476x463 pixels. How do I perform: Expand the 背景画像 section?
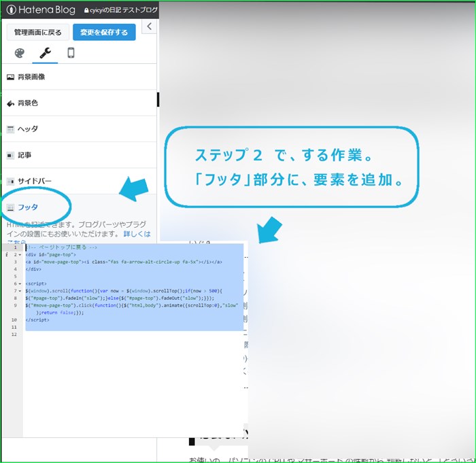[x=79, y=77]
